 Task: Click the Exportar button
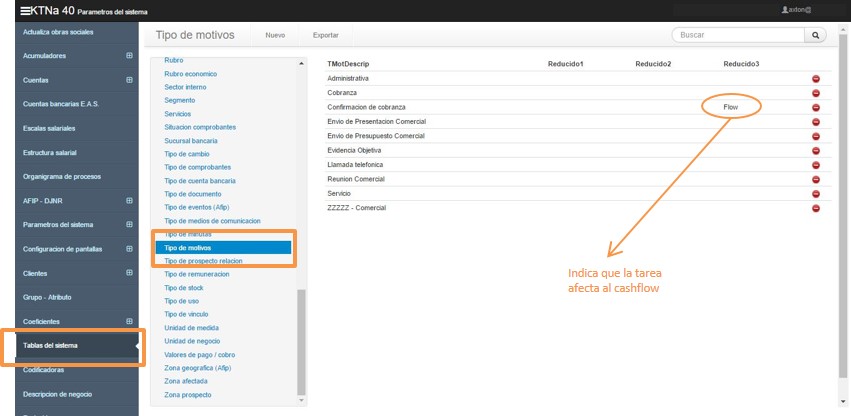point(325,35)
